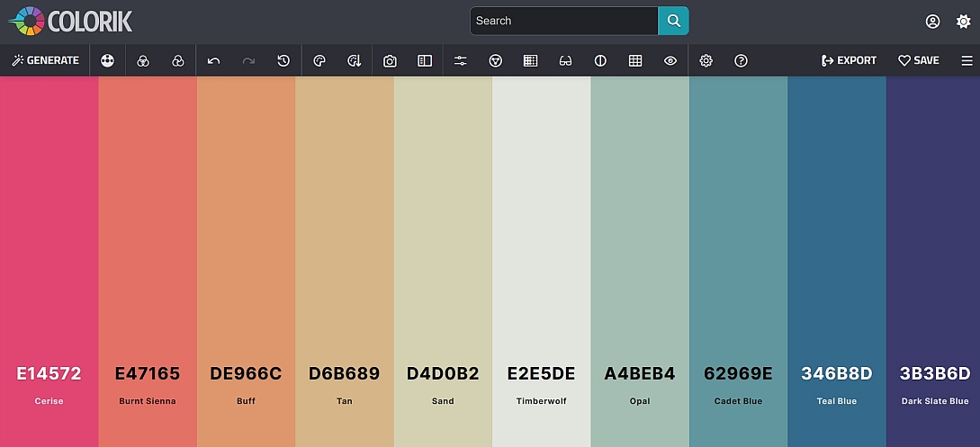Screen dimensions: 980x447
Task: Open the glasses color blindness icon
Action: (566, 60)
